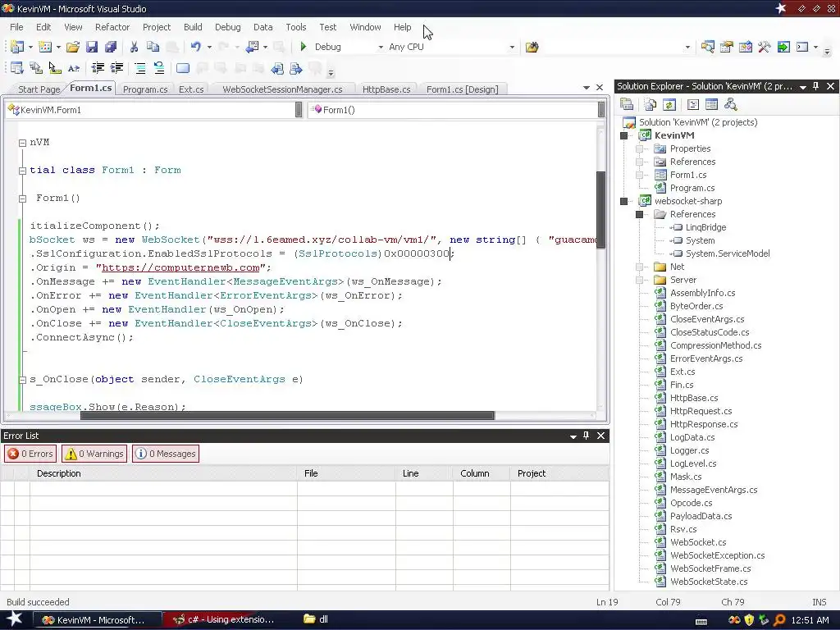Image resolution: width=840 pixels, height=630 pixels.
Task: Collapse the websocket-sharp project node
Action: tap(624, 202)
